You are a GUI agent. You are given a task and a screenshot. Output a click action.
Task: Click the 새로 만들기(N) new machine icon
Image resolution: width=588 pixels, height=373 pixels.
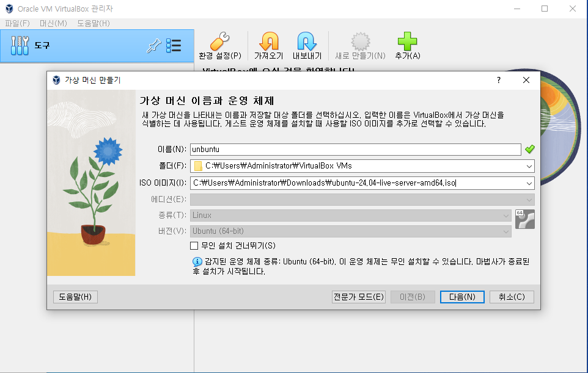361,41
